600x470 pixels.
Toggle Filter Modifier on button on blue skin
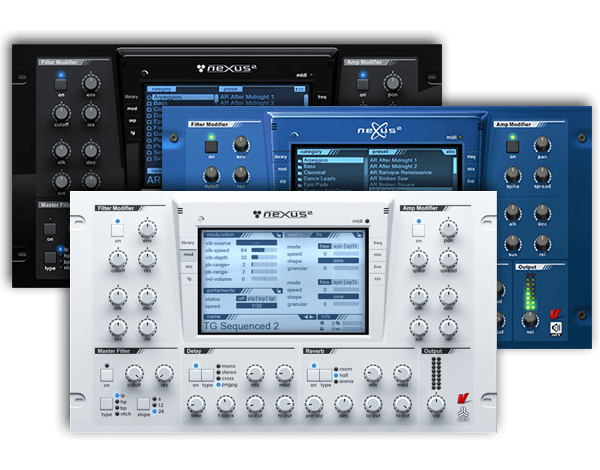[x=211, y=147]
